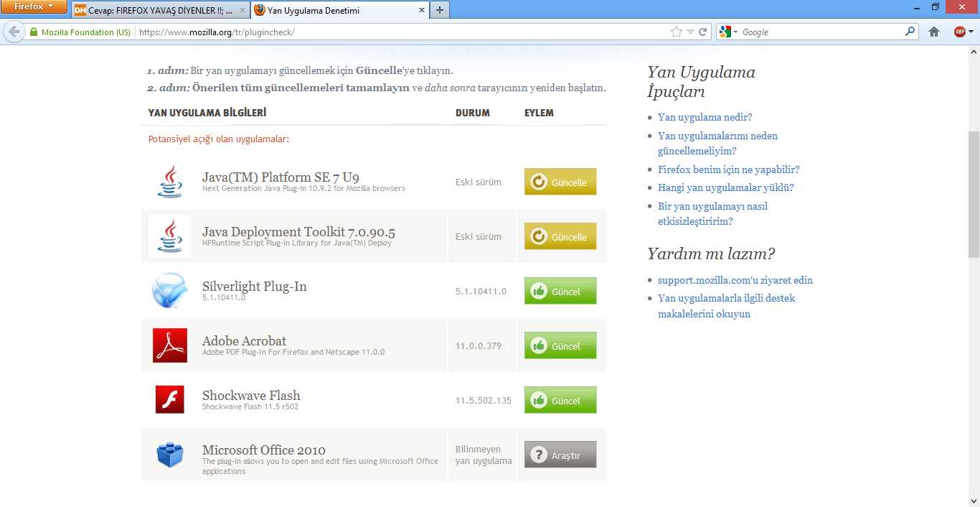
Task: Click Silverlight version status 5.1.10411.0
Action: click(x=481, y=292)
